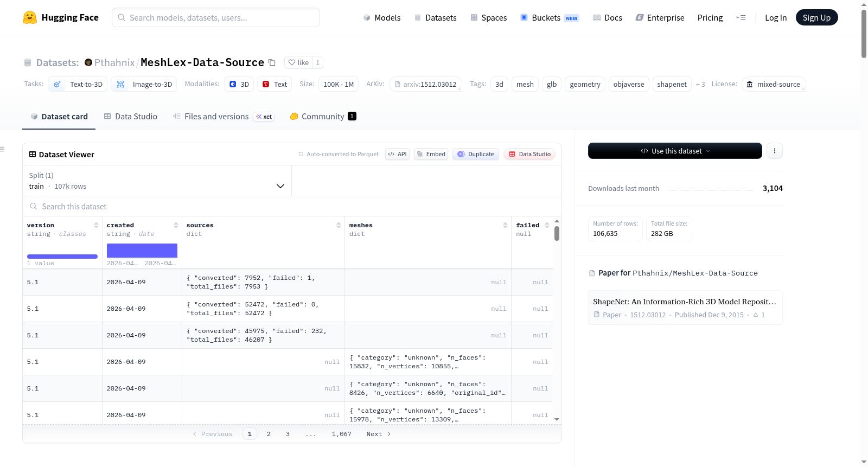Viewport: 868px width, 467px height.
Task: Open the Data Studio tab
Action: coord(131,117)
